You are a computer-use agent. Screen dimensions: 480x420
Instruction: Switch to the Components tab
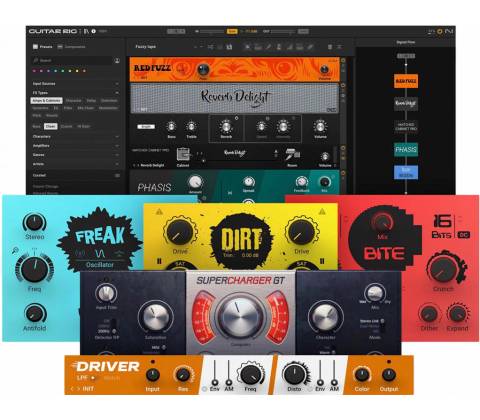pyautogui.click(x=71, y=47)
